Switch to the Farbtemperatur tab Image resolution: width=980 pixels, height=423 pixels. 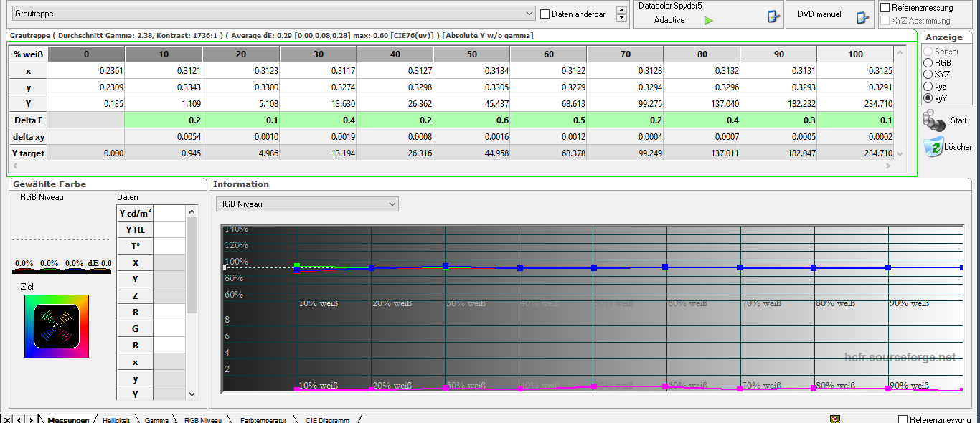pos(263,419)
